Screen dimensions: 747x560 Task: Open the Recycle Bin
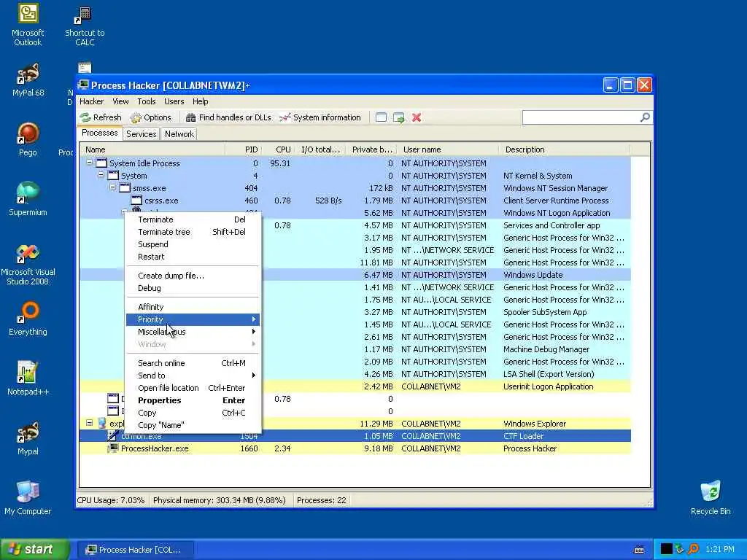711,498
